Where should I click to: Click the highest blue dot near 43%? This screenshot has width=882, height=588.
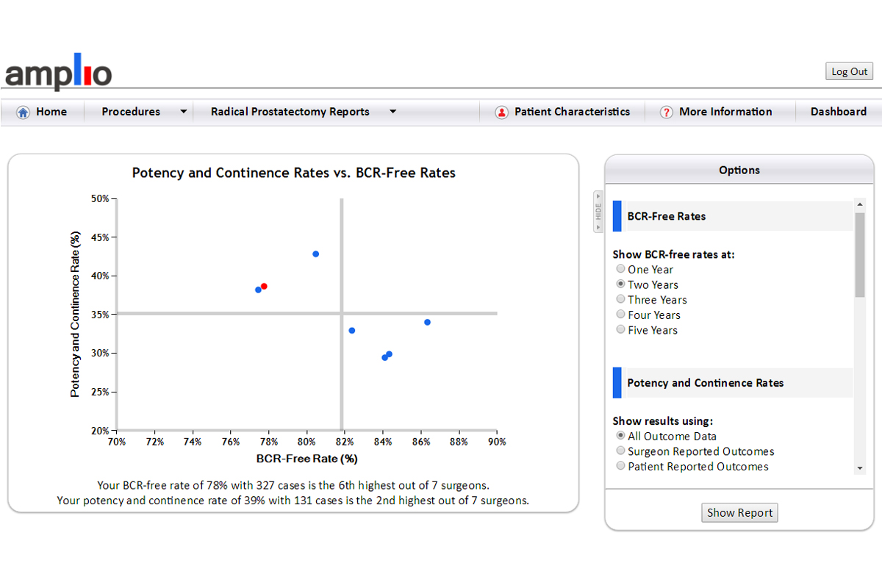(316, 254)
